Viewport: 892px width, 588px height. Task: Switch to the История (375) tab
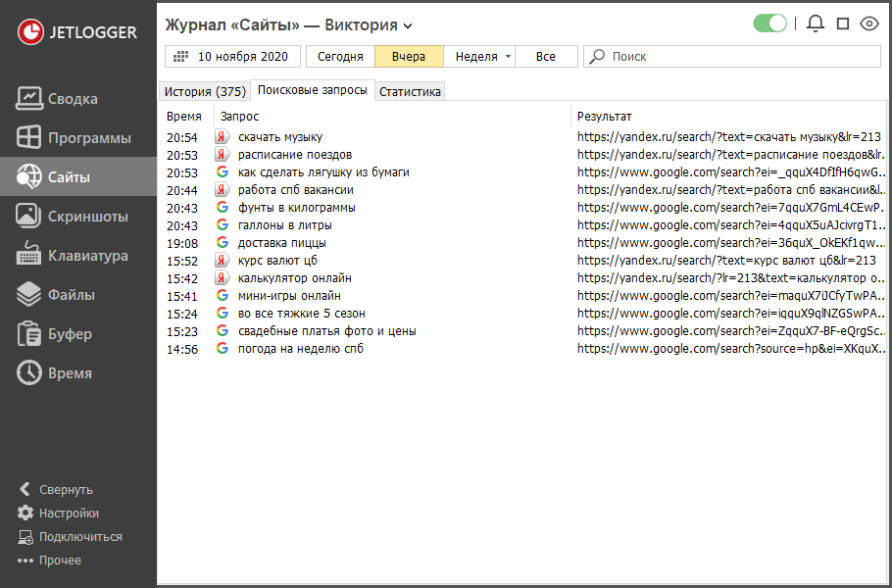pyautogui.click(x=204, y=91)
